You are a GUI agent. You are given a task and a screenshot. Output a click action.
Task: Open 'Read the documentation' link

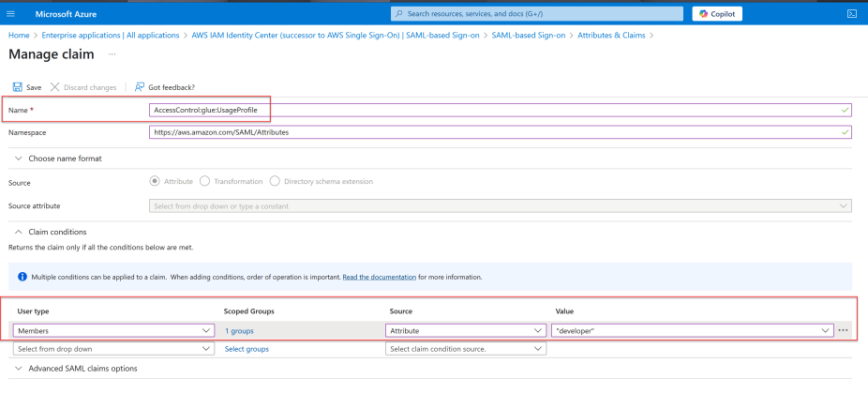pyautogui.click(x=380, y=277)
